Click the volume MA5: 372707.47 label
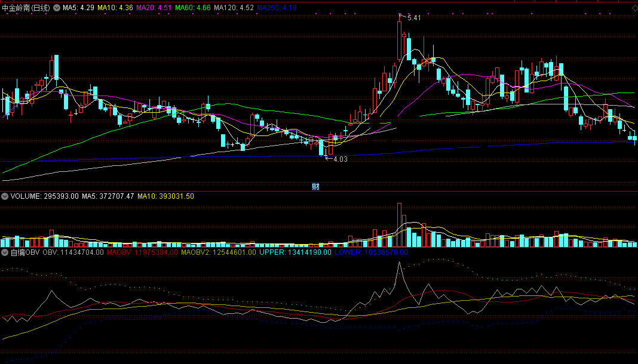The height and width of the screenshot is (364, 638). pos(108,196)
